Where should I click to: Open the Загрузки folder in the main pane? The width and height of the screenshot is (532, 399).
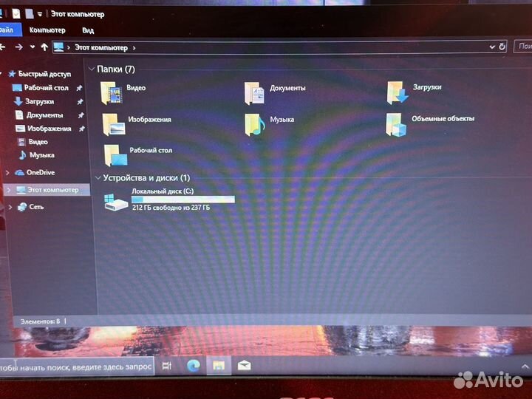point(398,92)
